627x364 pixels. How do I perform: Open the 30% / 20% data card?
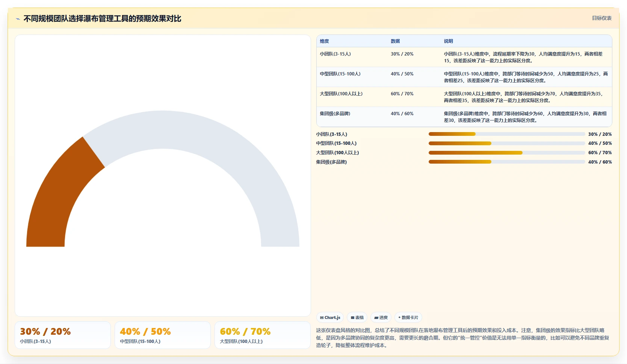pos(63,335)
